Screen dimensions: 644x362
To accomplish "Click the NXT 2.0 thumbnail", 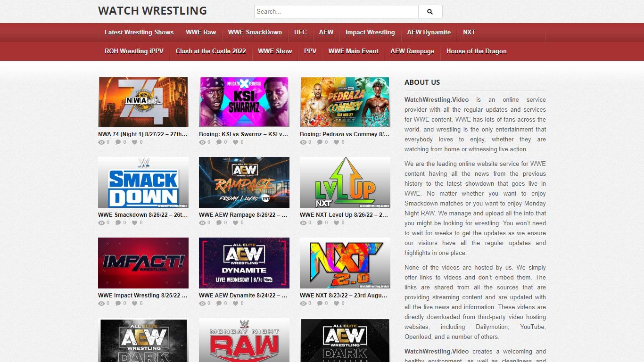I will coord(345,263).
